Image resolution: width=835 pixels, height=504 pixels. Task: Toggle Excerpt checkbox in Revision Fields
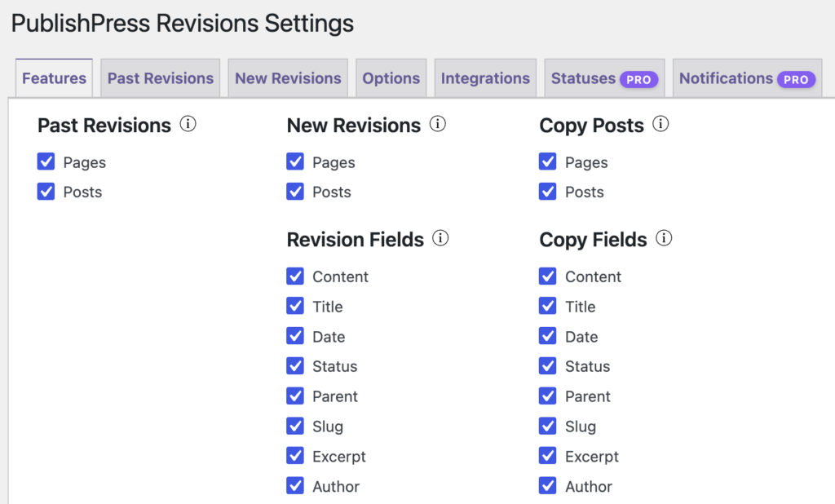click(295, 456)
